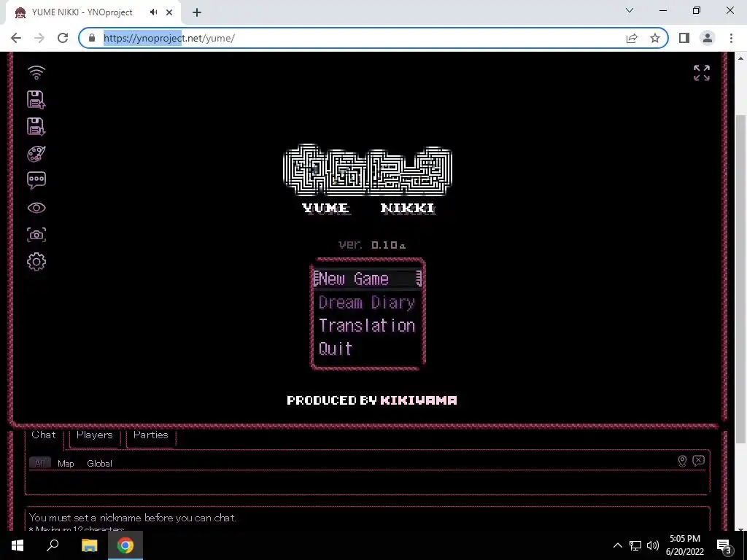Switch to the Parties tab

tap(150, 435)
